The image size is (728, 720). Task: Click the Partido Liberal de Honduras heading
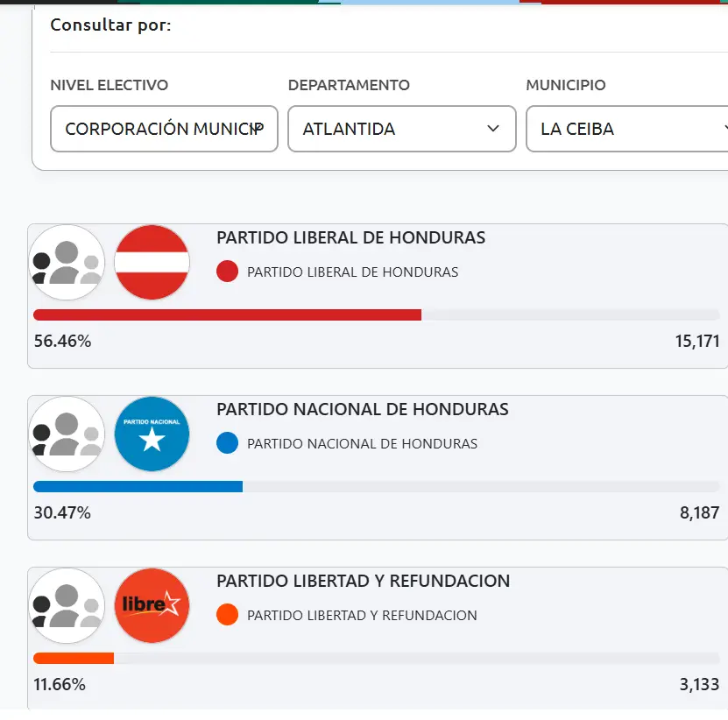pos(350,238)
